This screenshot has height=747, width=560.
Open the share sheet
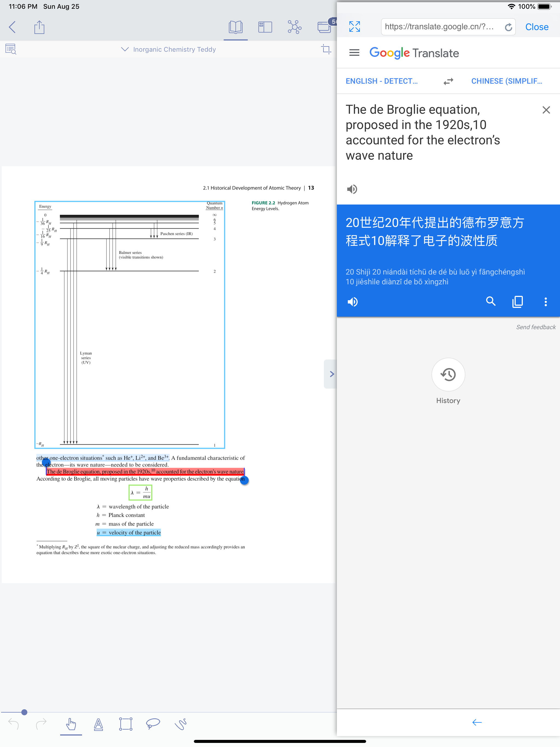pyautogui.click(x=39, y=27)
